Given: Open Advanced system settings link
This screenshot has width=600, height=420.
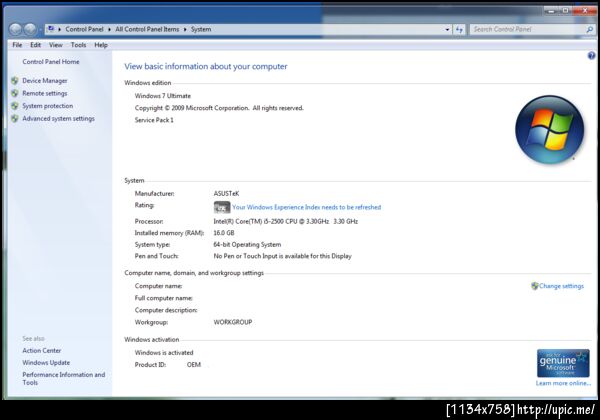Looking at the screenshot, I should coord(58,119).
